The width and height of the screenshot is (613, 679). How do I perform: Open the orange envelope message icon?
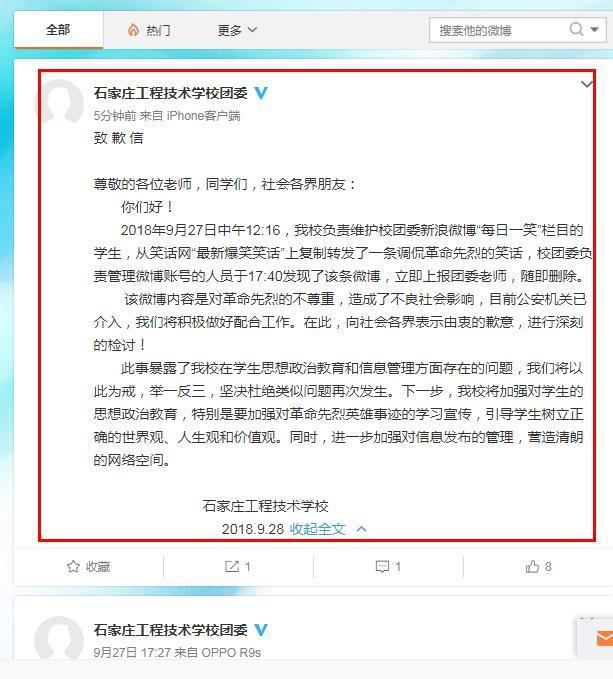click(x=604, y=638)
